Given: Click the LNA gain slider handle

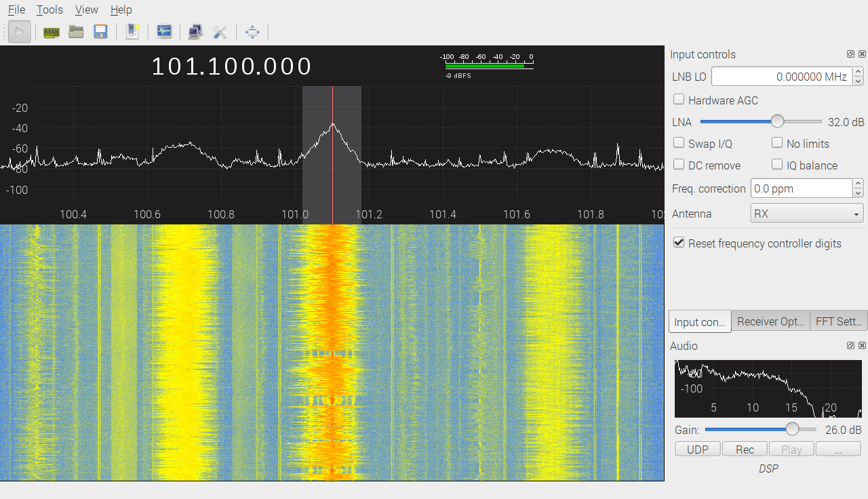Looking at the screenshot, I should 777,122.
